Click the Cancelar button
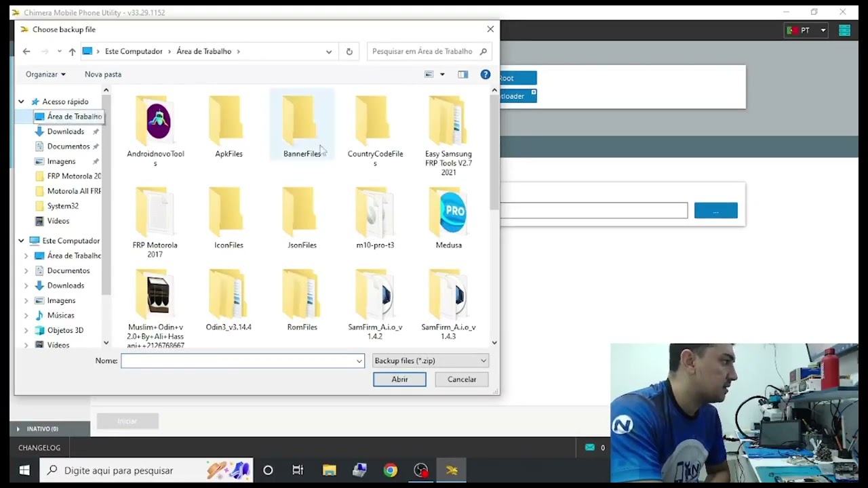The height and width of the screenshot is (488, 868). [x=462, y=380]
